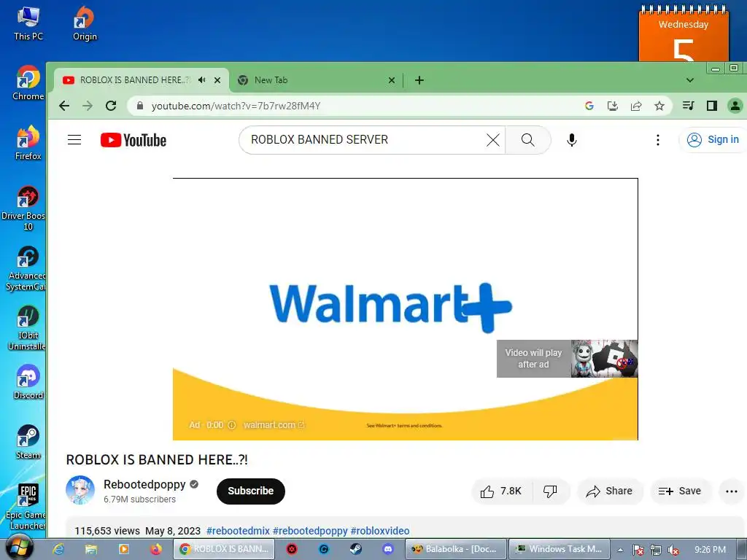
Task: Click the Video will play after ad thumbnail
Action: pos(567,359)
